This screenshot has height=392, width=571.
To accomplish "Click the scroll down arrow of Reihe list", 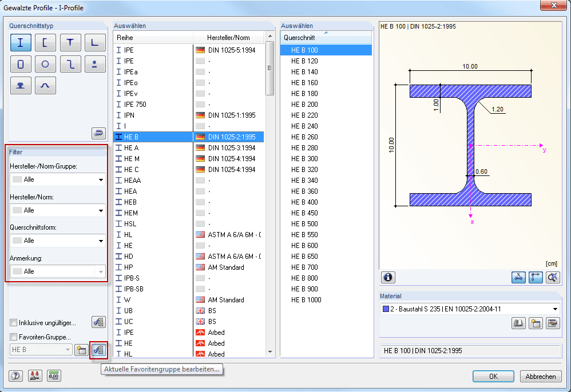I will [x=270, y=351].
